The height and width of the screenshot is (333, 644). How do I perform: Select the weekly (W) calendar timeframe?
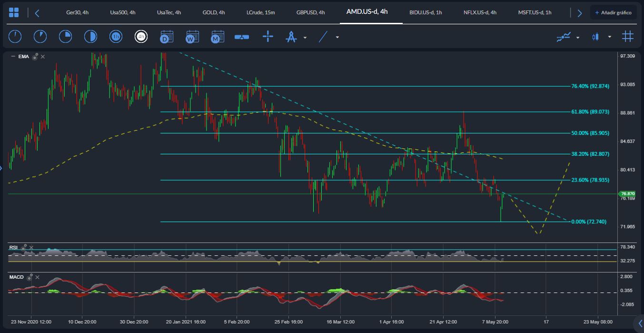[x=192, y=37]
